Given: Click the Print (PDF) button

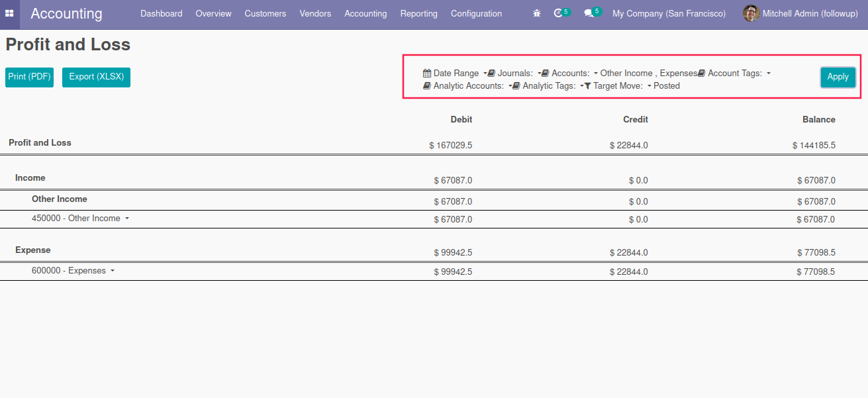Looking at the screenshot, I should (29, 77).
